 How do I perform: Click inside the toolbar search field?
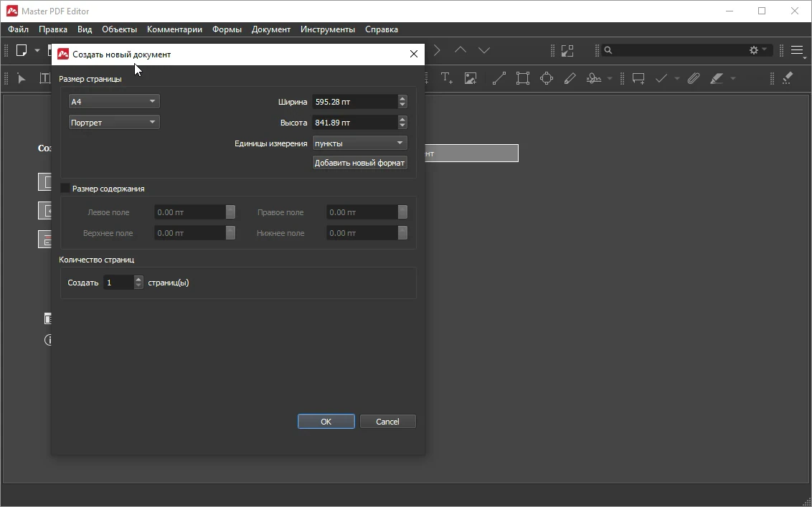click(x=681, y=50)
